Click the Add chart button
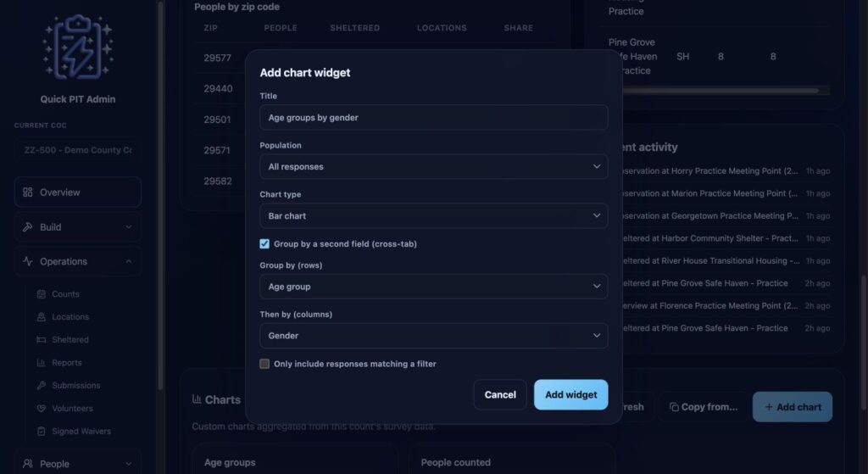868x474 pixels. point(793,407)
